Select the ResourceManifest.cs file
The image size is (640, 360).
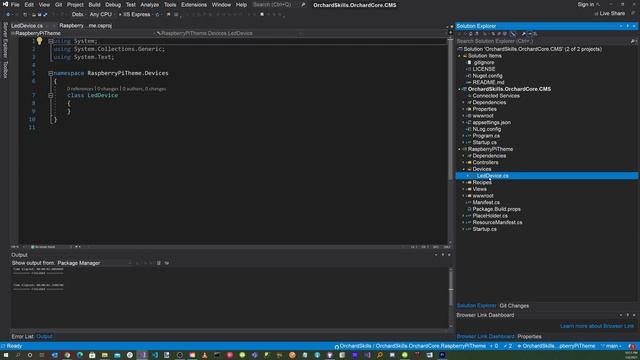(497, 222)
